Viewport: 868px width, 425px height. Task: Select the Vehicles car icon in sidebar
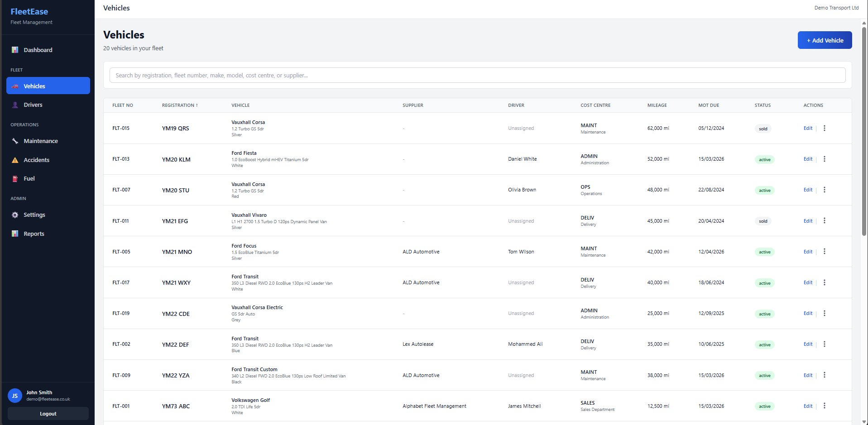[x=15, y=86]
